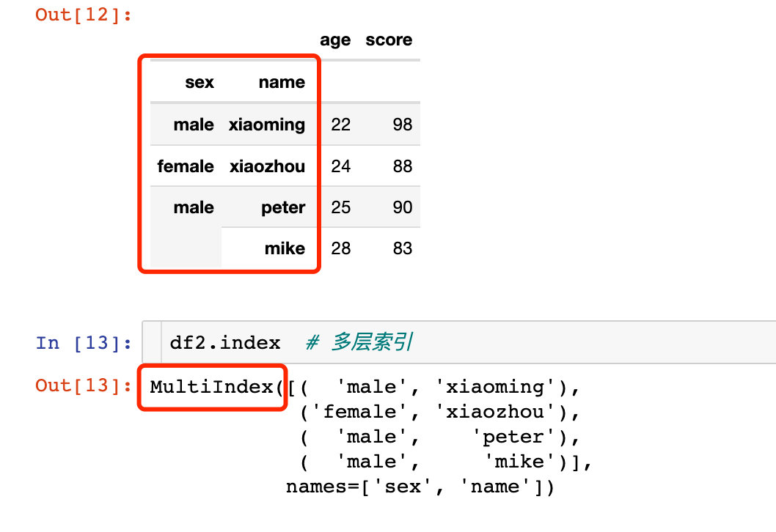This screenshot has height=532, width=776.
Task: Click 'peter' in the MultiIndex output
Action: pyautogui.click(x=513, y=437)
